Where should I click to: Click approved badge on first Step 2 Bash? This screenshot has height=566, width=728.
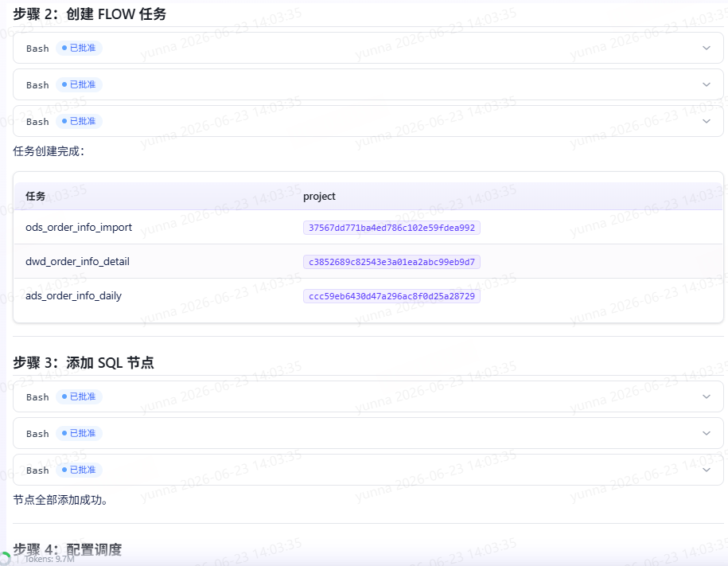[x=79, y=48]
